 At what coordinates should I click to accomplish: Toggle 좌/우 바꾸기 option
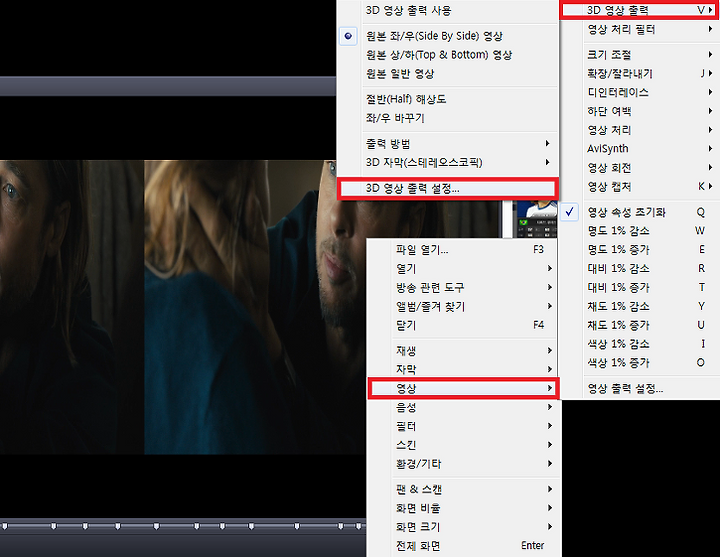coord(448,118)
